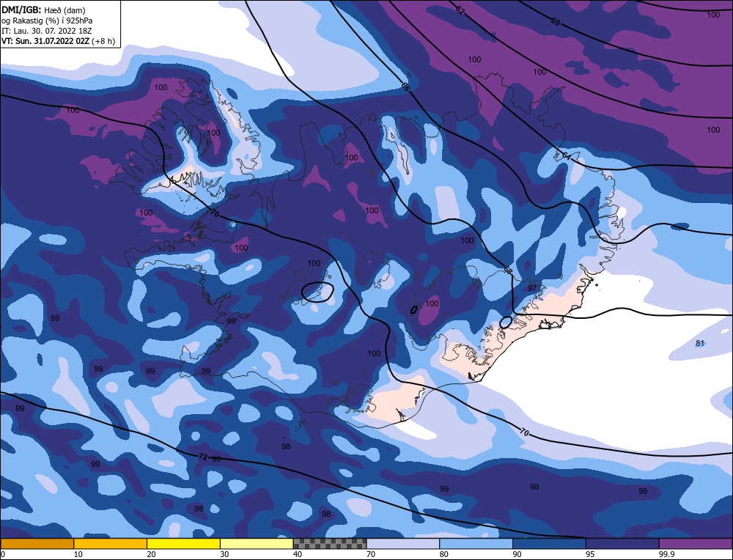Click the '95' legend tick label
733x560 pixels.
click(590, 554)
